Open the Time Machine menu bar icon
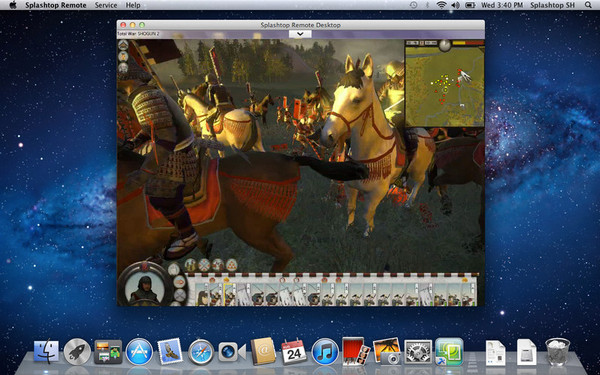The height and width of the screenshot is (375, 600). pyautogui.click(x=413, y=5)
